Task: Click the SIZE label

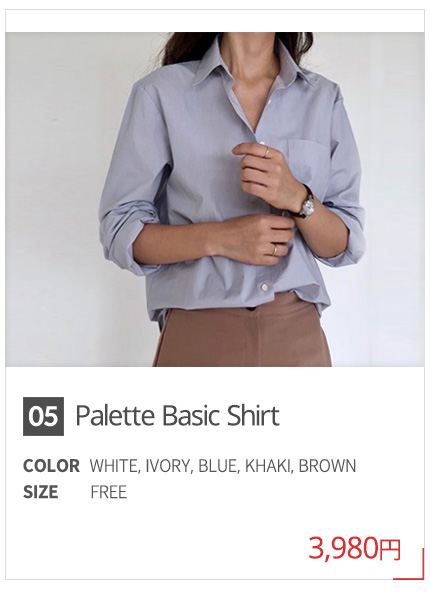Action: click(41, 492)
